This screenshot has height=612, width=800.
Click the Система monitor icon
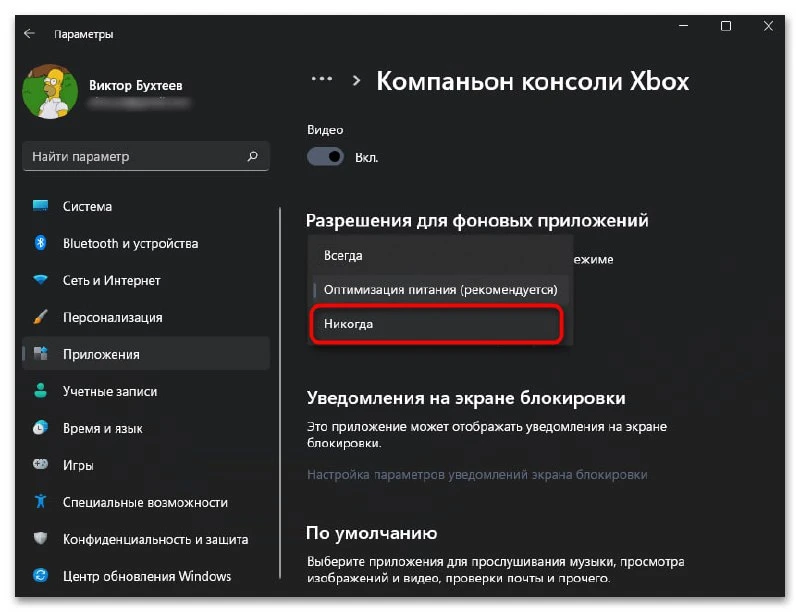40,206
